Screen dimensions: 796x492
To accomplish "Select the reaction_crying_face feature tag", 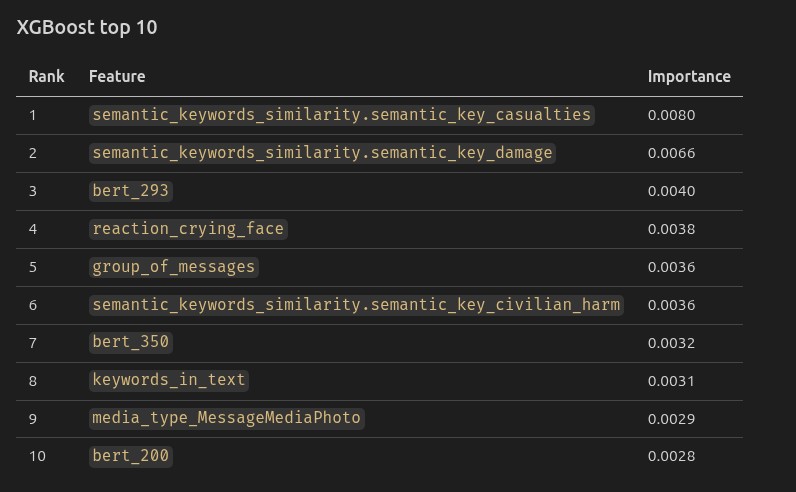I will [x=188, y=229].
